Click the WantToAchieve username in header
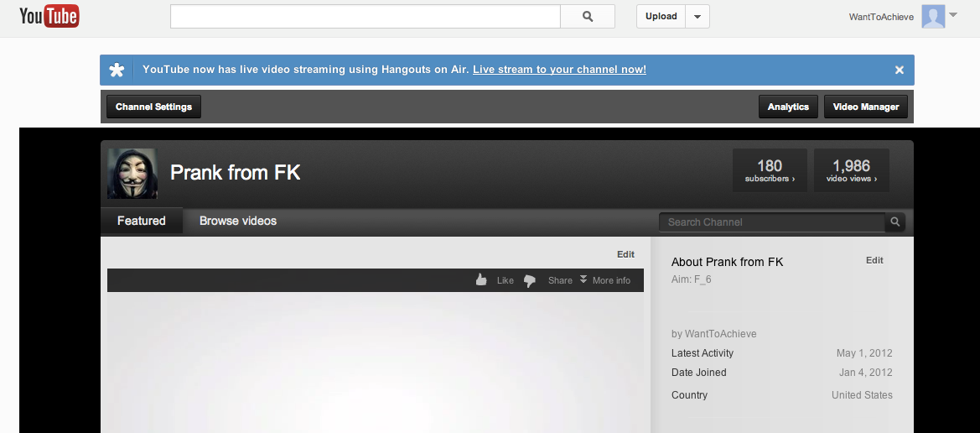980x433 pixels. click(881, 17)
